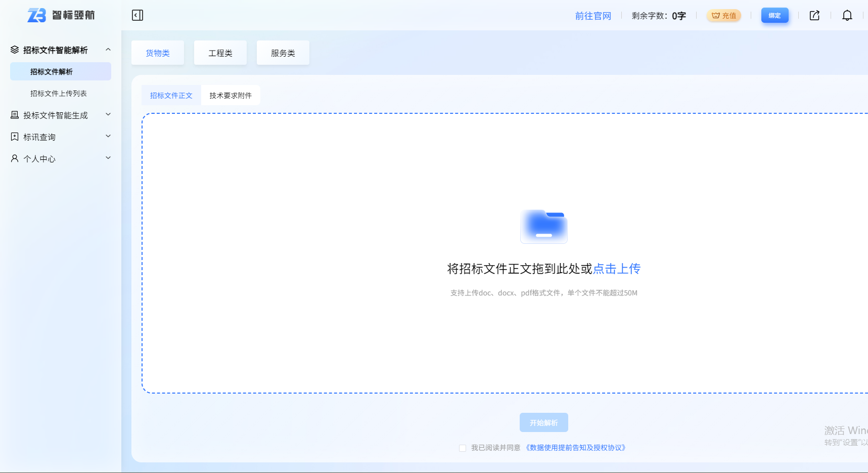The height and width of the screenshot is (473, 868).
Task: Click the layers icon beside 招标文件智能解析
Action: click(15, 50)
